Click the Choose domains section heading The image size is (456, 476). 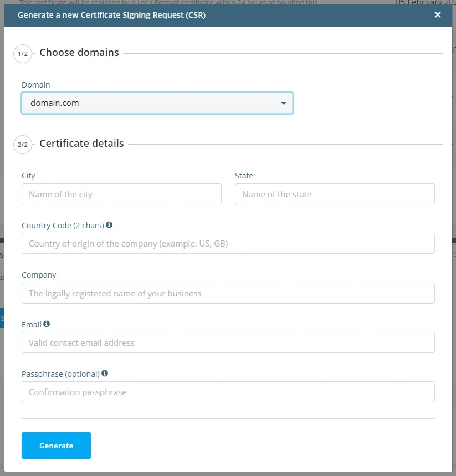click(x=79, y=53)
